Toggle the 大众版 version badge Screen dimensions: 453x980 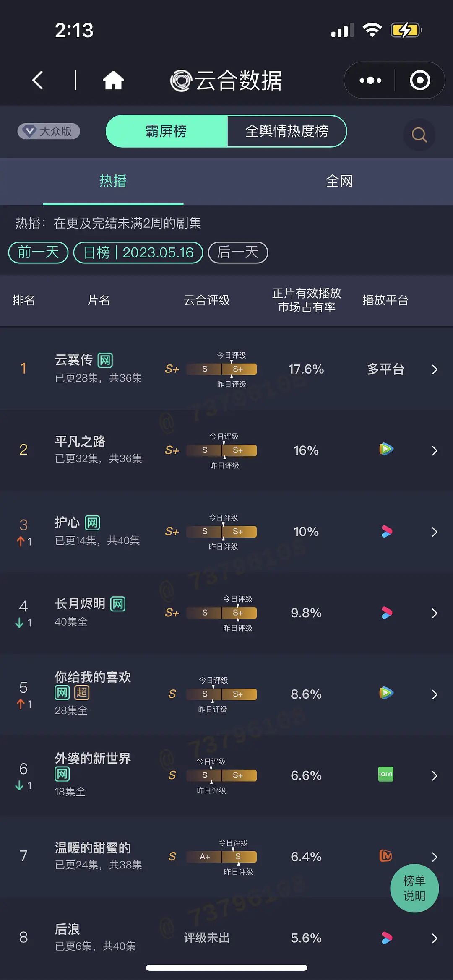(x=49, y=131)
